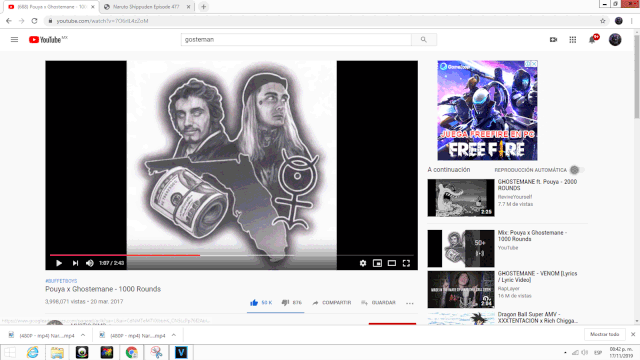Viewport: 640px width, 360px height.
Task: Open the hamburger guide menu
Action: pyautogui.click(x=14, y=40)
